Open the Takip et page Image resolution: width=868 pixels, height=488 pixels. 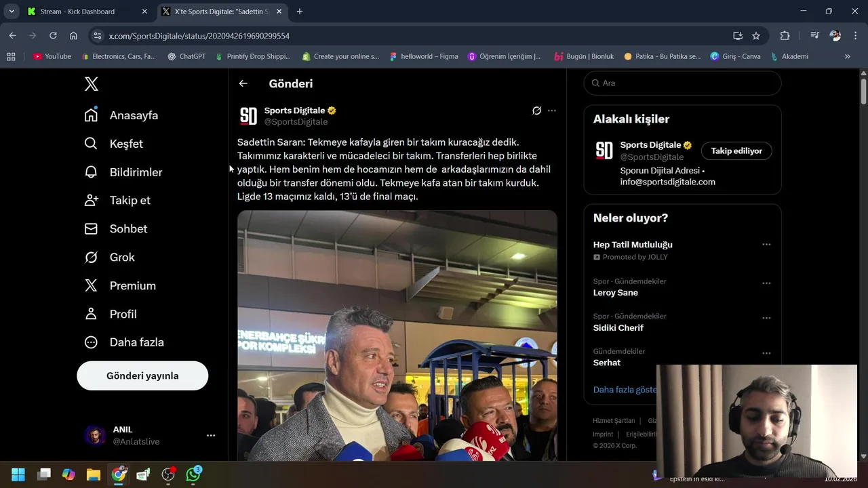(x=117, y=201)
